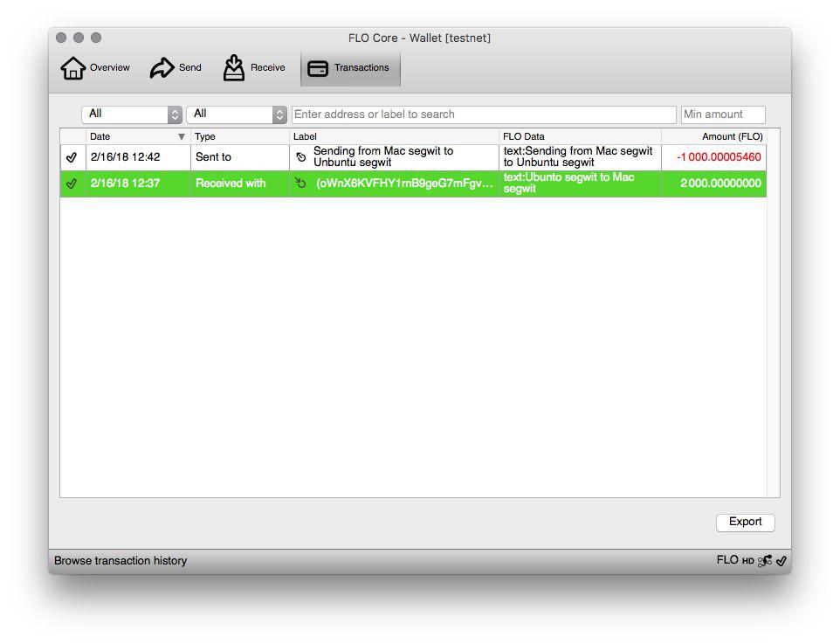This screenshot has height=644, width=840.
Task: Select address label (oWnX6KVFHY1rnB9geG7mFgv...
Action: click(404, 184)
